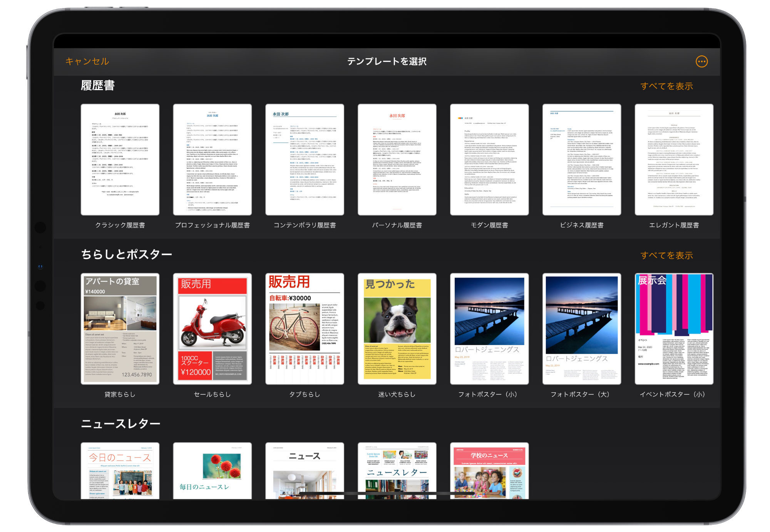Screen dimensions: 770x532
Task: Open the フォトポスター（小）template
Action: click(x=489, y=329)
